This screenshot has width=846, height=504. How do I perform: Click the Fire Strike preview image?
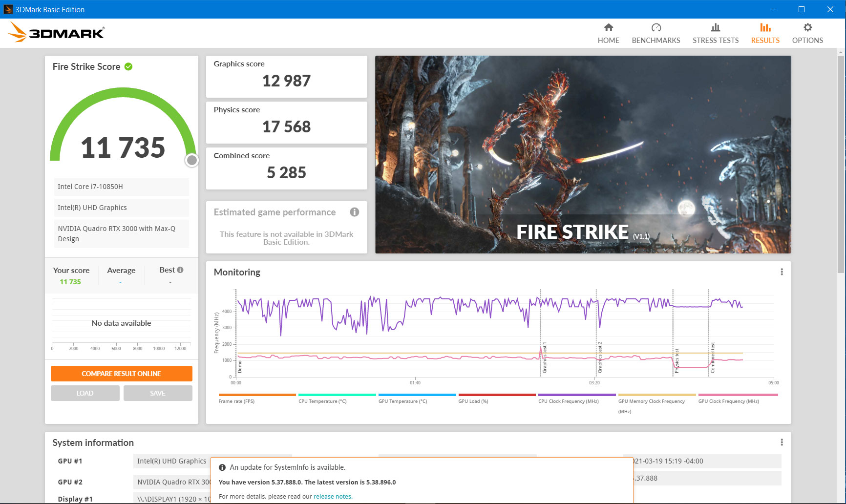click(583, 154)
